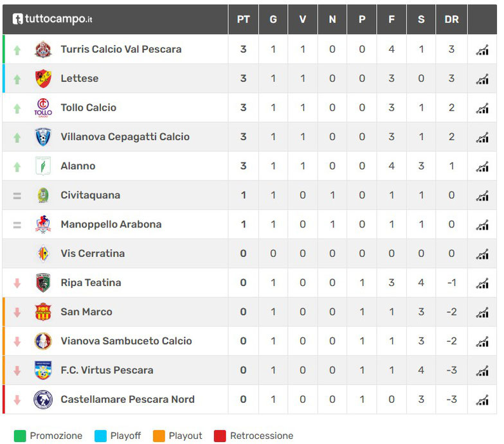Click the DR column header

pos(451,19)
